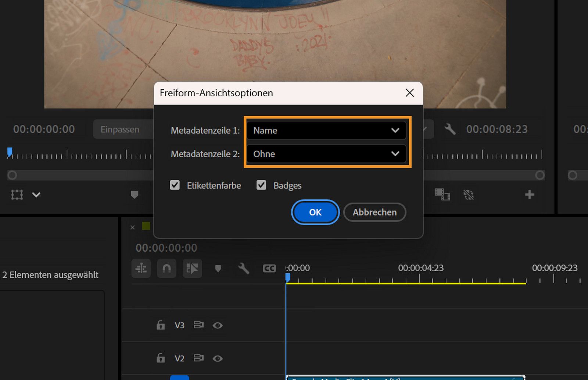Screen dimensions: 588x380
Task: Toggle the lock on track V3
Action: click(161, 325)
